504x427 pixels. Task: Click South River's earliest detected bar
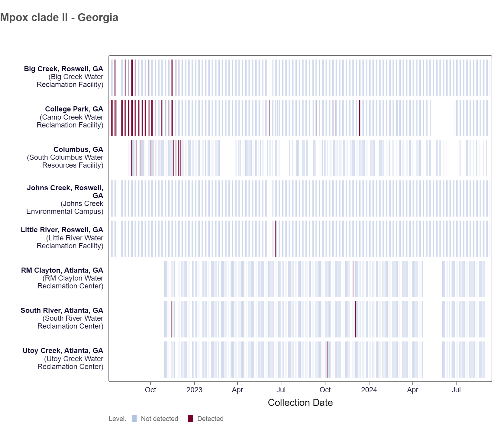coord(171,319)
